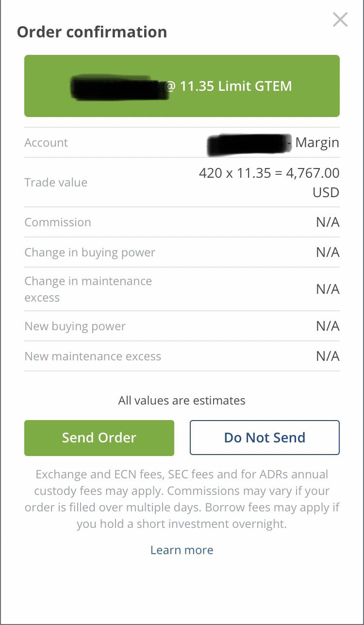Click the green 11.35 Limit GTEM banner
Screen dimensions: 364x625
182,86
